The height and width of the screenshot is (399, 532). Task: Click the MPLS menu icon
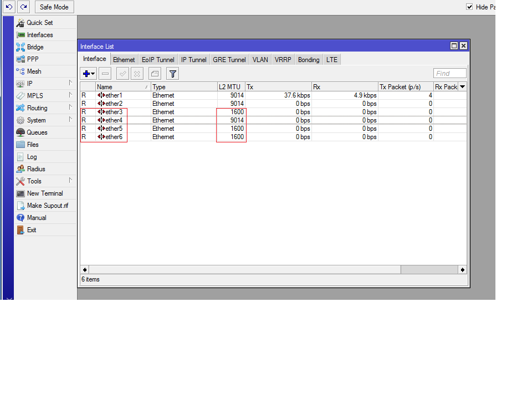(x=21, y=96)
